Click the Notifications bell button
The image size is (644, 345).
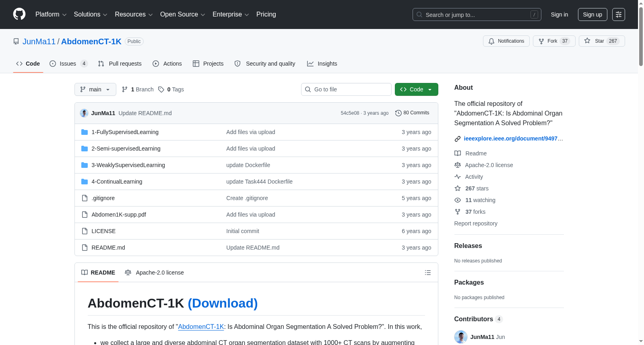(506, 41)
